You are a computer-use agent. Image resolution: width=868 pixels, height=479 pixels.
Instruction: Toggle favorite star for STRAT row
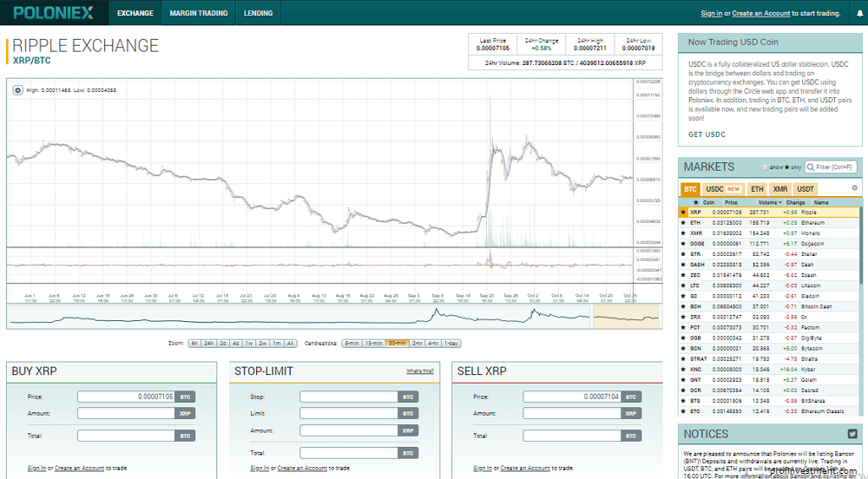click(683, 359)
